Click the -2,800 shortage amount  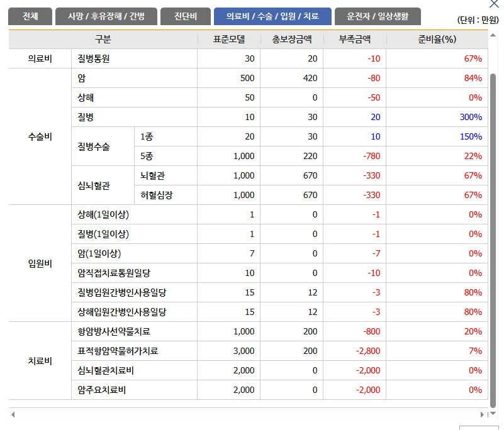point(368,351)
